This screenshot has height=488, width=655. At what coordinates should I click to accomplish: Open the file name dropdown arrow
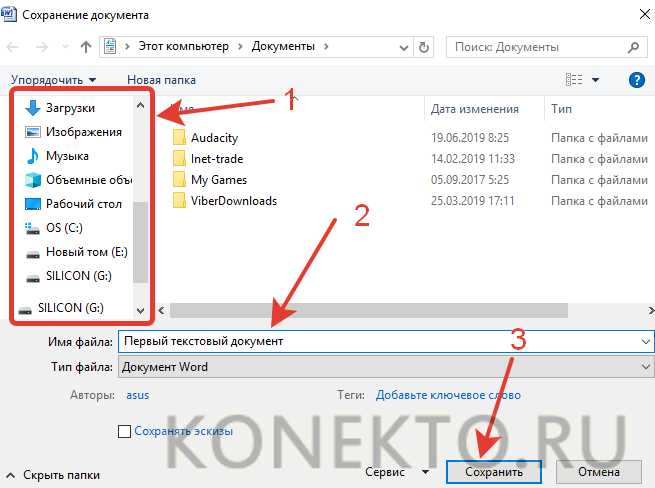pyautogui.click(x=646, y=342)
